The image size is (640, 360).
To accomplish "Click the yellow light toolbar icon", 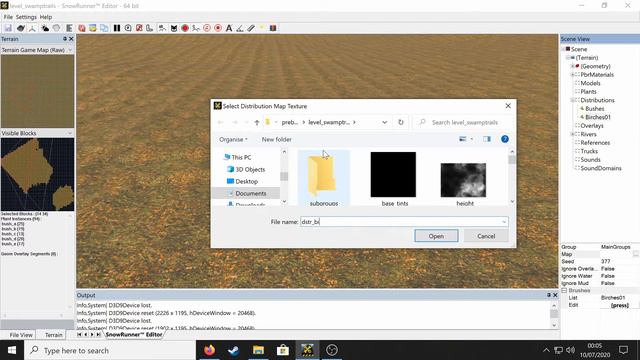I will pos(262,28).
